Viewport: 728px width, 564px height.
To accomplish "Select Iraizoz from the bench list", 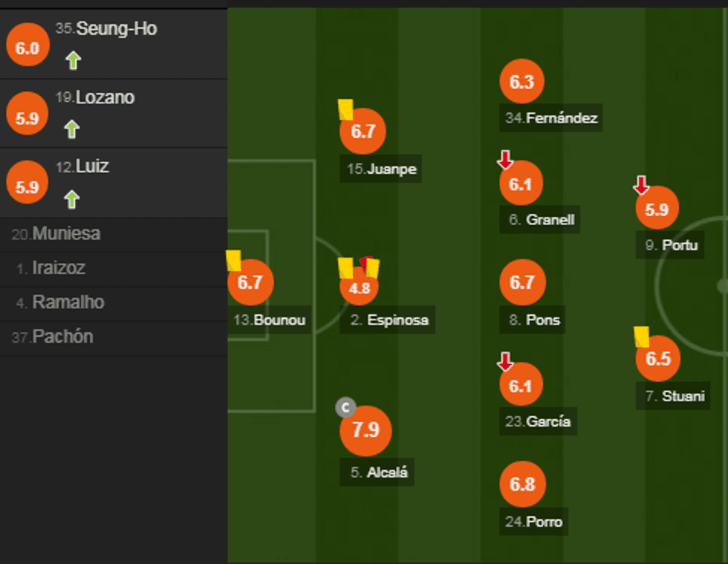I will (58, 268).
